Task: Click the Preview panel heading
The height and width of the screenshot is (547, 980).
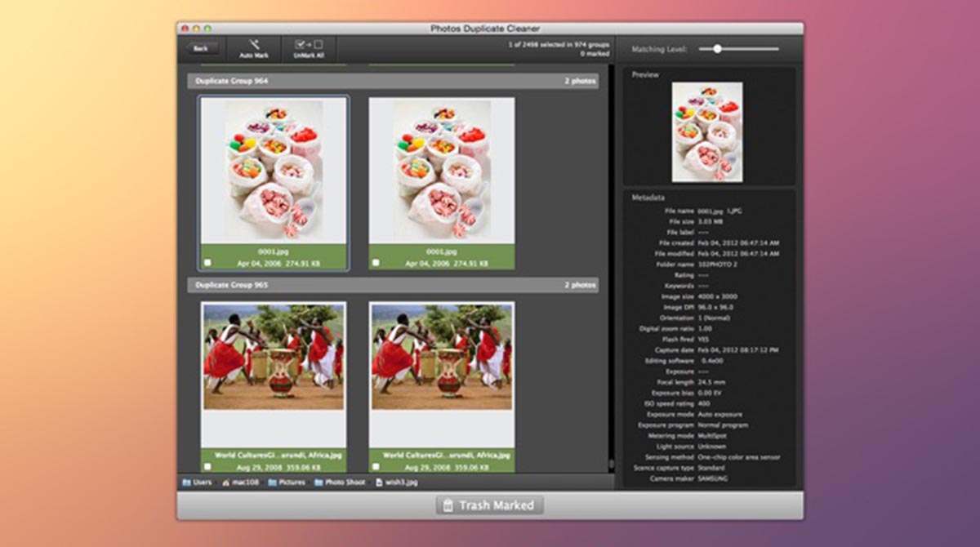Action: pos(645,74)
